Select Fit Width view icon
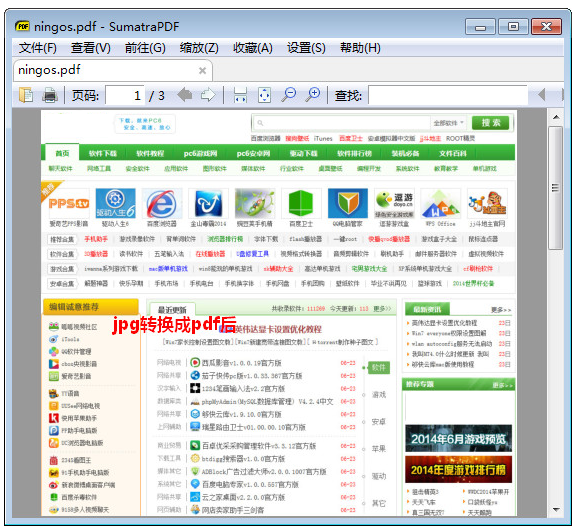 pyautogui.click(x=240, y=95)
